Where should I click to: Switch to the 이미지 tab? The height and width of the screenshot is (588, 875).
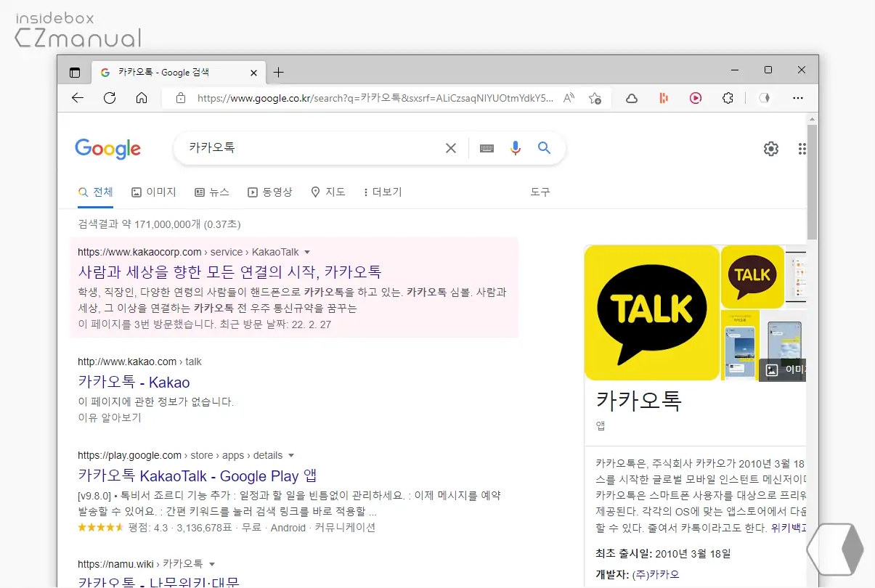point(154,192)
